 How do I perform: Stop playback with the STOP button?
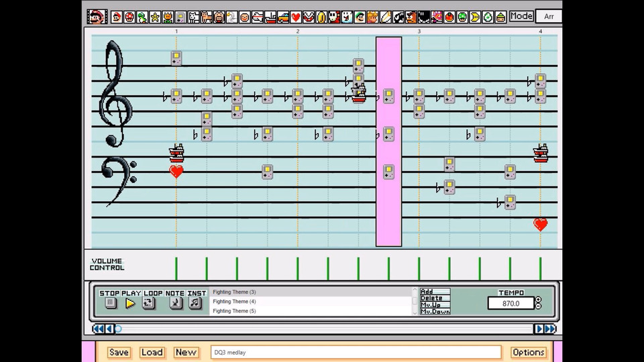pos(110,303)
